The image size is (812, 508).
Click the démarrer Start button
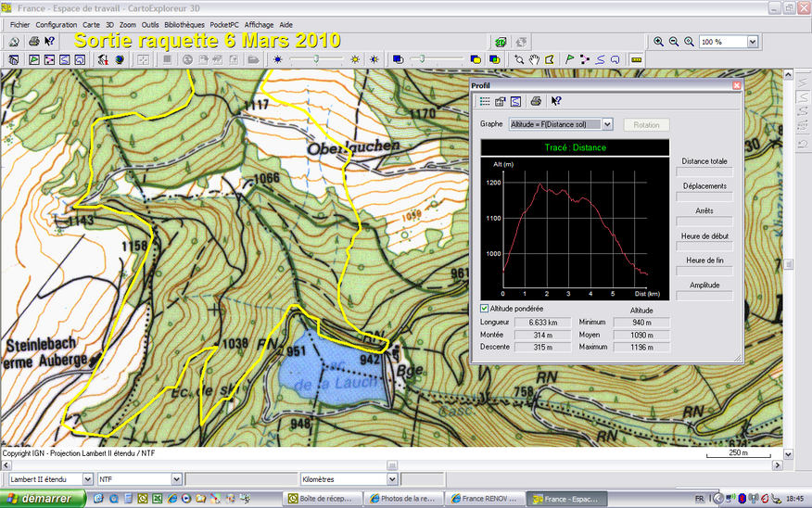tap(43, 499)
